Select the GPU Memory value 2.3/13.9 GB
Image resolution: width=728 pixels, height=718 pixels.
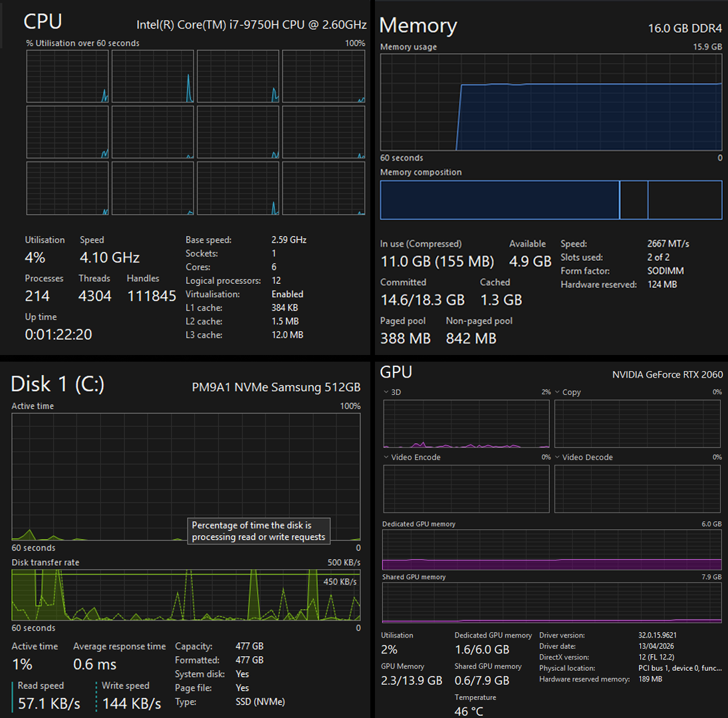click(412, 681)
